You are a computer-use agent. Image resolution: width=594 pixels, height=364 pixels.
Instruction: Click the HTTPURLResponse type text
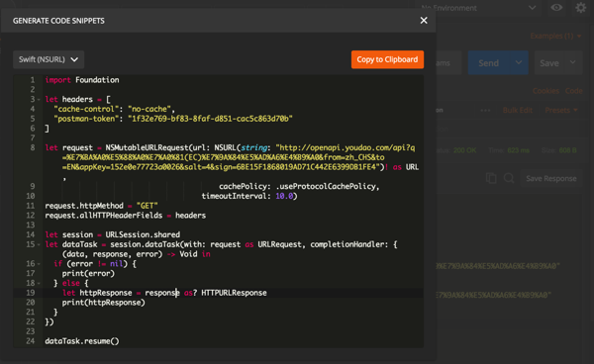coord(234,293)
